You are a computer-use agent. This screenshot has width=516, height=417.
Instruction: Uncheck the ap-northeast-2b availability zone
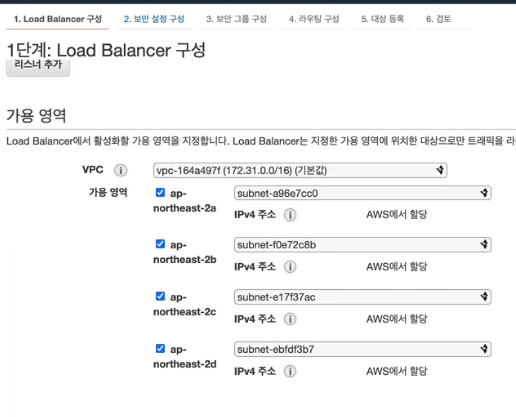click(160, 244)
